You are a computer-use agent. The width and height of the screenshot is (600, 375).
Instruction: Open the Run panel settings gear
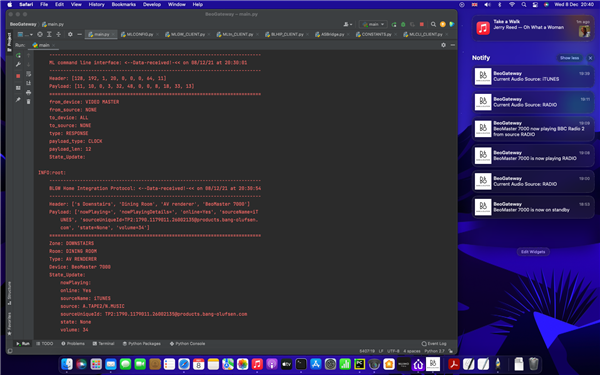click(443, 45)
